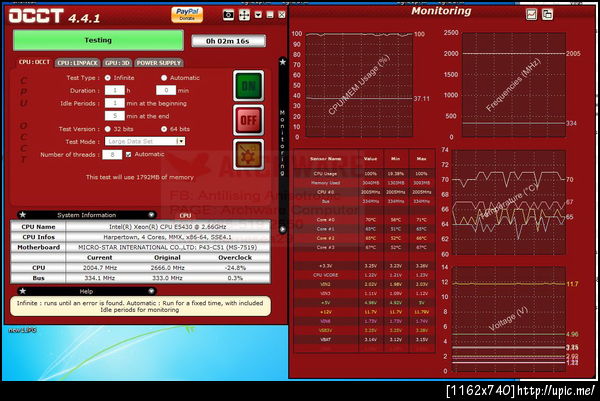The height and width of the screenshot is (401, 600).
Task: Click the green Testing status bar
Action: (98, 40)
